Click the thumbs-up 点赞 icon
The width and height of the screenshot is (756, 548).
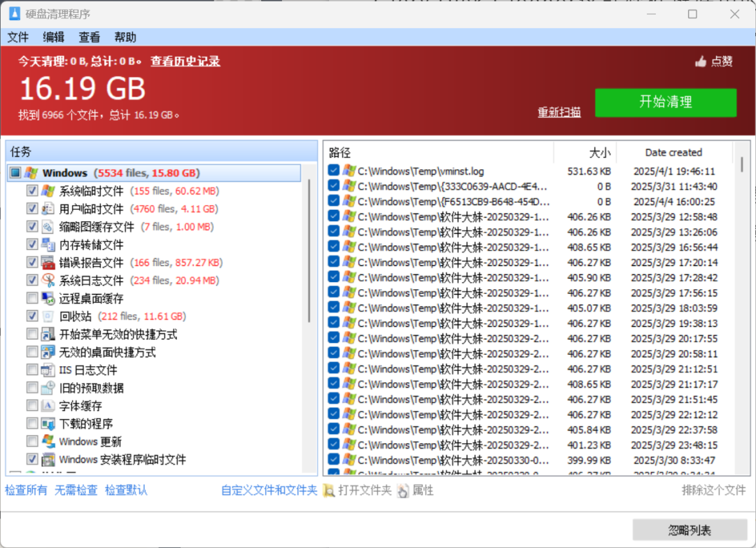point(700,61)
